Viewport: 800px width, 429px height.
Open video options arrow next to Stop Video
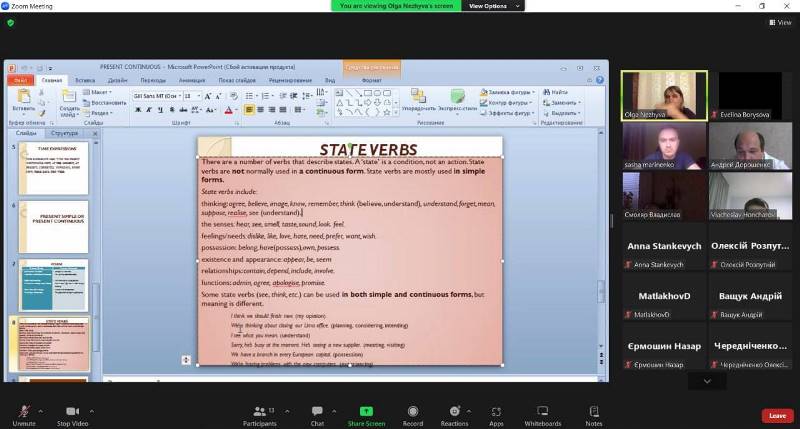point(92,411)
